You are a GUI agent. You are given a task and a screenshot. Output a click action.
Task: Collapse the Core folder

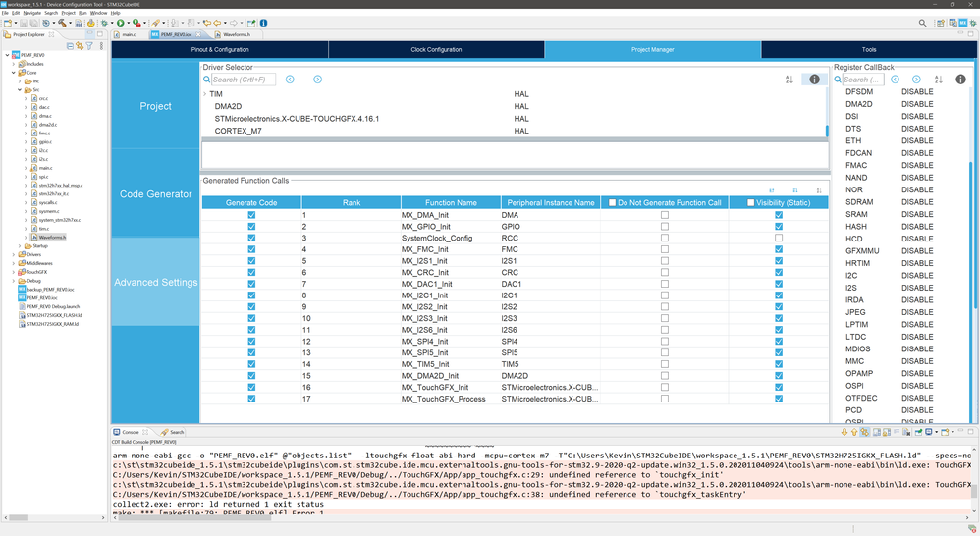(x=13, y=73)
